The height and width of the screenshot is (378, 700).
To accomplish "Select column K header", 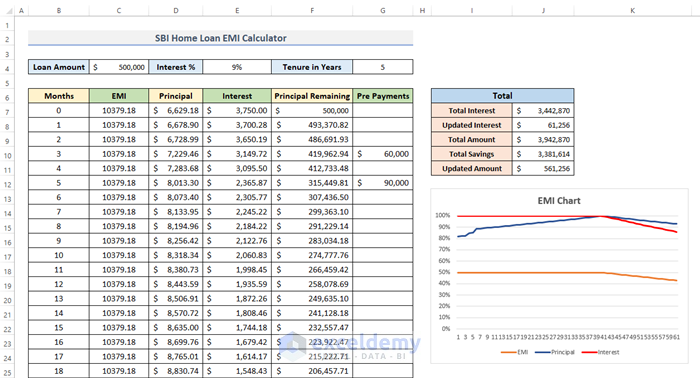I will click(633, 10).
